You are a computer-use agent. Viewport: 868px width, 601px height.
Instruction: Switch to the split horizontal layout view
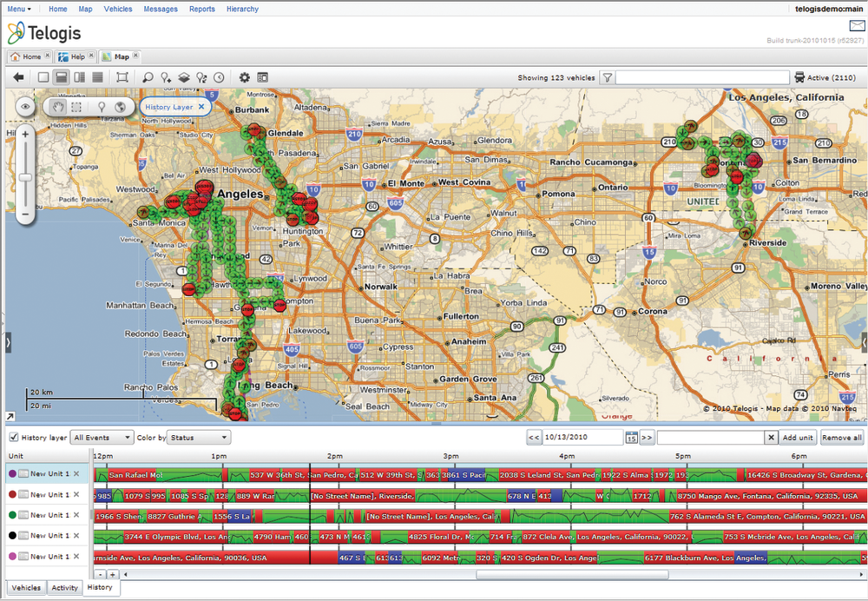[62, 77]
